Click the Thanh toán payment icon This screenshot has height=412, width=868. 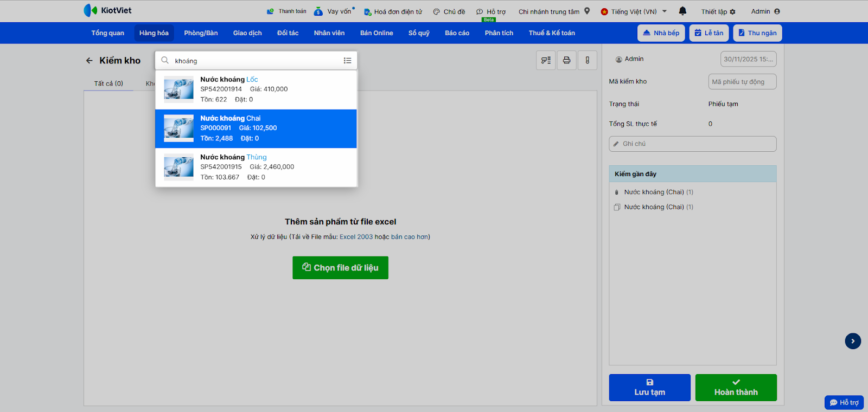[270, 11]
